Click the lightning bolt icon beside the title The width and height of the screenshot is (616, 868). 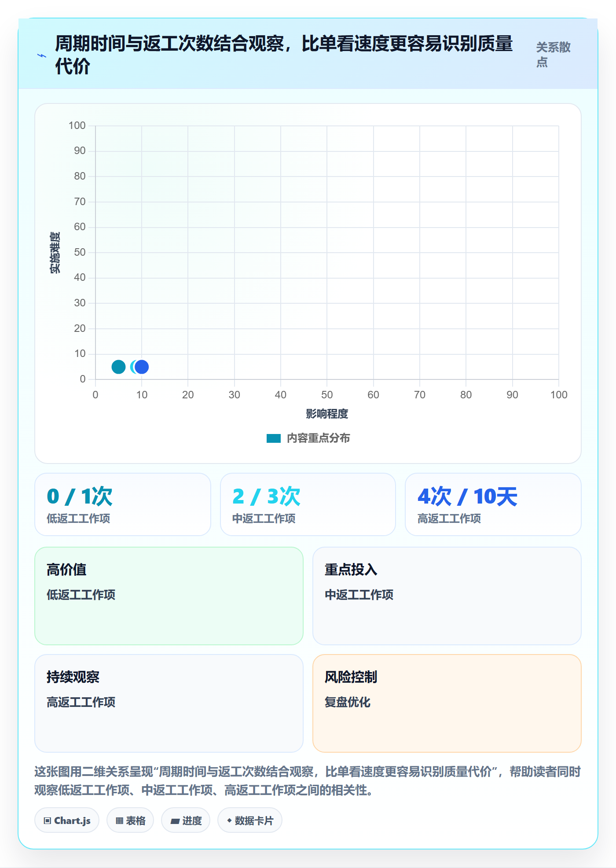pyautogui.click(x=41, y=55)
